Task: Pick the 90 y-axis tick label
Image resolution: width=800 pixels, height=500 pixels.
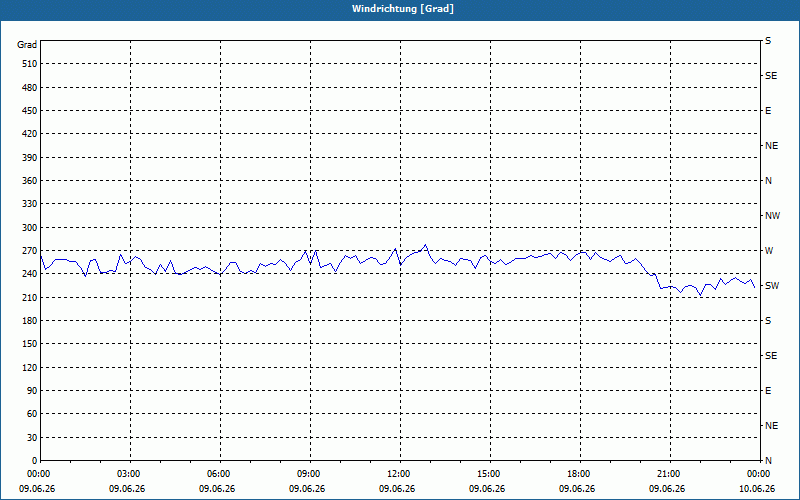Action: click(x=32, y=391)
